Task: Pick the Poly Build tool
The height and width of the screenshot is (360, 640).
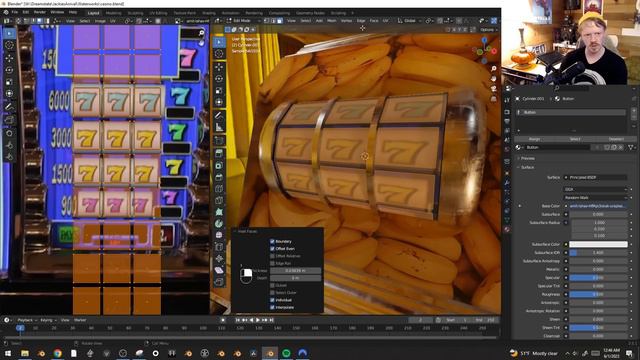Action: [219, 212]
